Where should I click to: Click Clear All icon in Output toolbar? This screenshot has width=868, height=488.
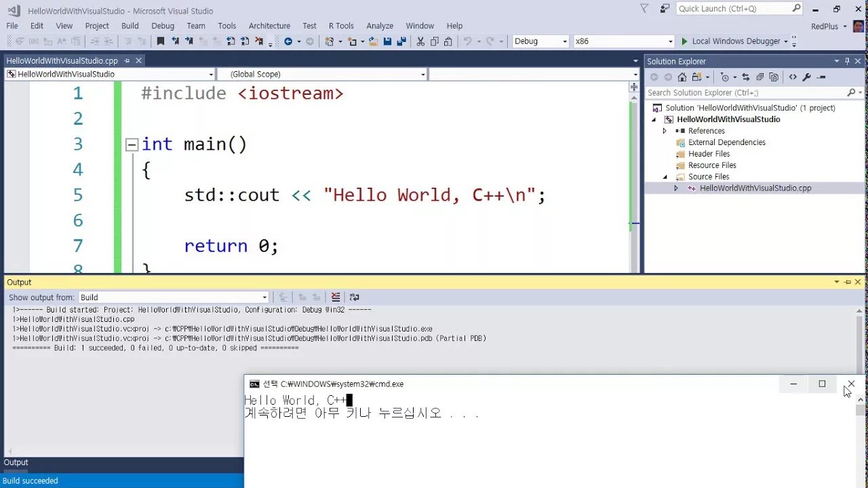[336, 297]
